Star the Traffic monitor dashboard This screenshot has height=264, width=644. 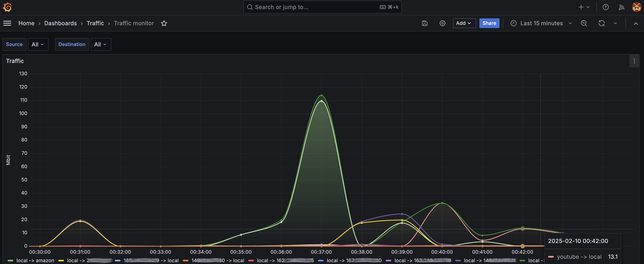[164, 23]
